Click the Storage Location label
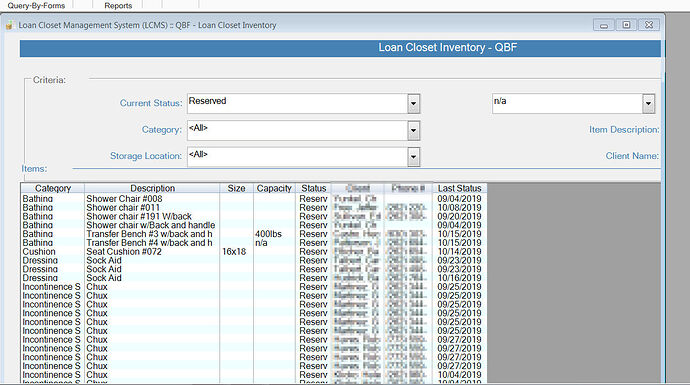Viewport: 690px width, 385px height. (x=146, y=156)
